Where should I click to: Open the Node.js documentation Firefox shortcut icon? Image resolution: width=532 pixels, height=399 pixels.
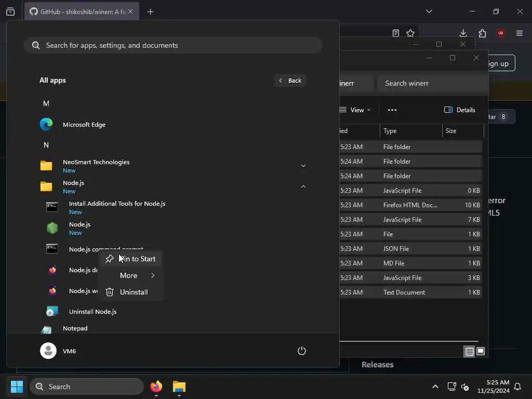pos(52,270)
